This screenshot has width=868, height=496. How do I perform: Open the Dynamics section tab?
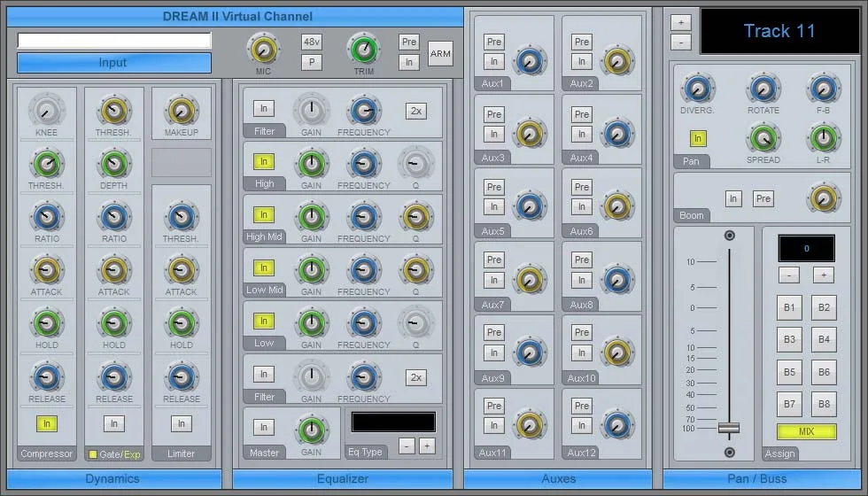[x=114, y=479]
